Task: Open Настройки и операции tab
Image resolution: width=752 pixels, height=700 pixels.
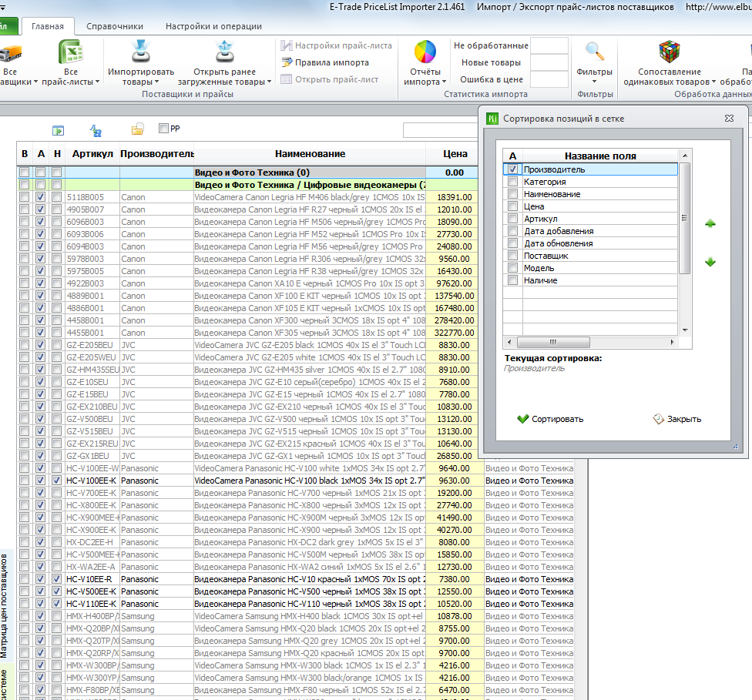Action: [x=213, y=26]
